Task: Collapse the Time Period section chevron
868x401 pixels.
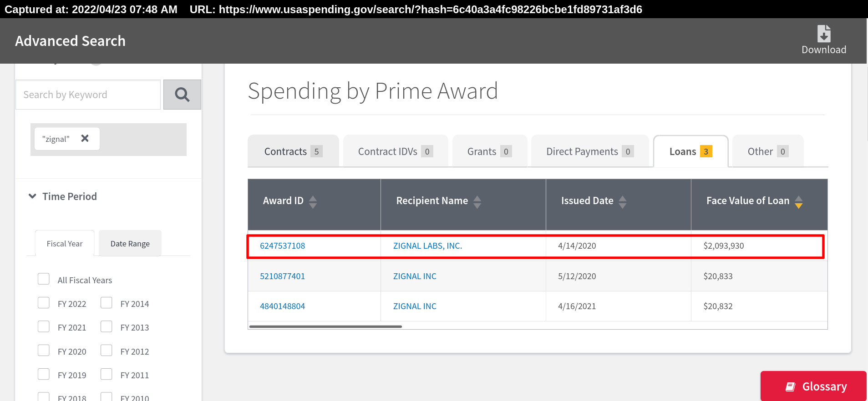Action: coord(32,196)
